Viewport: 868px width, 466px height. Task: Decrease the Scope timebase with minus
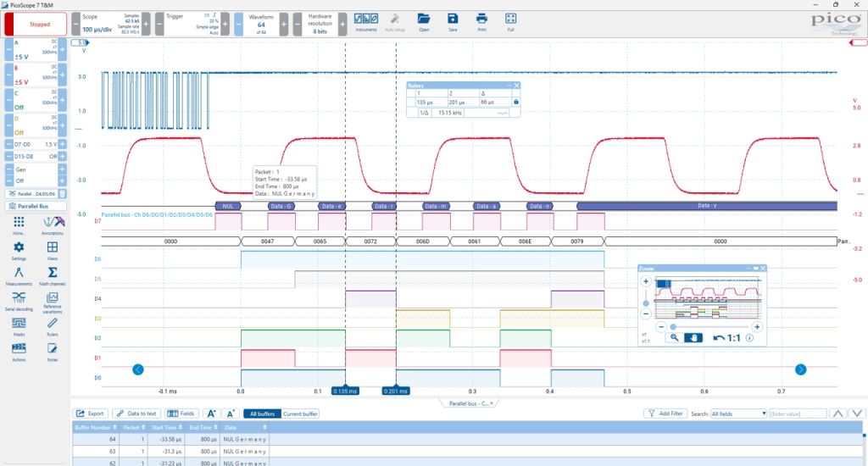tap(75, 25)
